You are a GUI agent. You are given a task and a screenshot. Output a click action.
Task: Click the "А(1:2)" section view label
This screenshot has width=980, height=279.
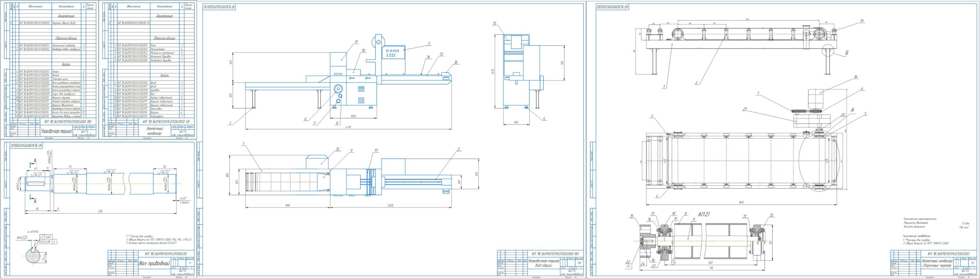coord(703,214)
